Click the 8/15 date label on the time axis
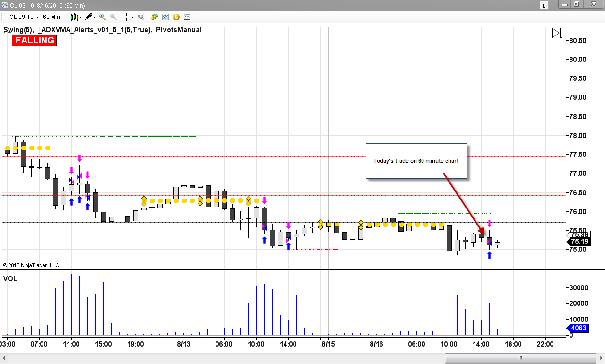This screenshot has height=364, width=605. [x=328, y=344]
